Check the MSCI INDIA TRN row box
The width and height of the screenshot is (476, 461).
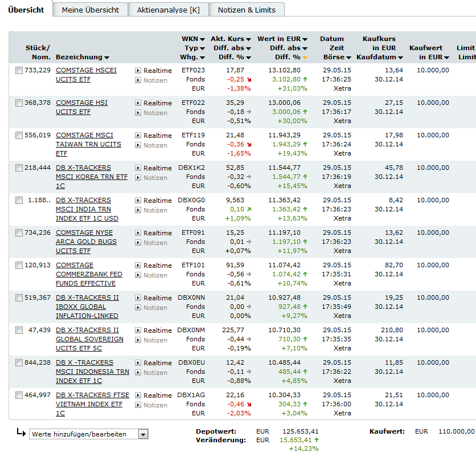pyautogui.click(x=19, y=201)
